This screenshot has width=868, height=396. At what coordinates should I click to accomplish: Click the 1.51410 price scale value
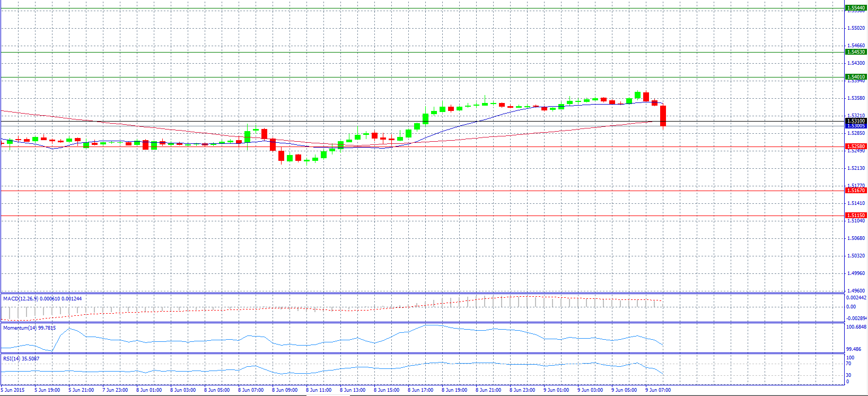coord(856,203)
